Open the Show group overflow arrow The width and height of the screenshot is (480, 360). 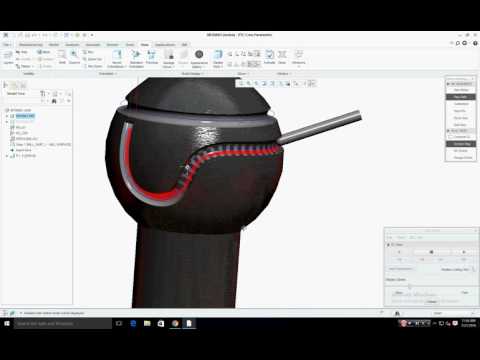coord(248,74)
